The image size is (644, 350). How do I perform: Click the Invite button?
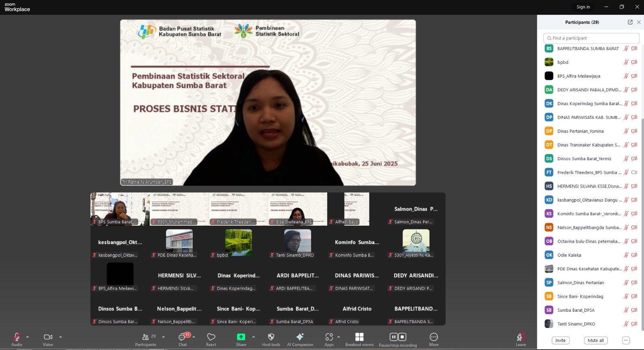(560, 340)
